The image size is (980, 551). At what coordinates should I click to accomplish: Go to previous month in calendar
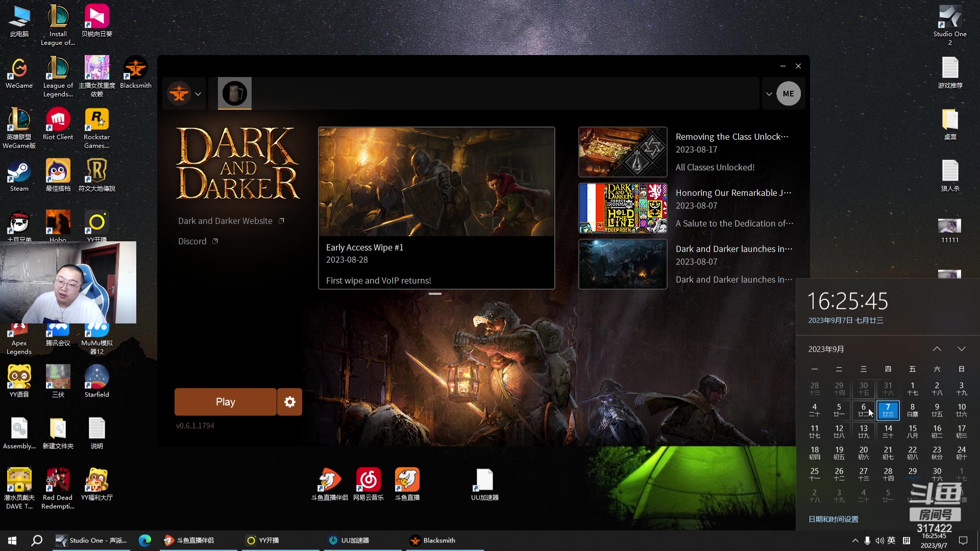tap(937, 349)
